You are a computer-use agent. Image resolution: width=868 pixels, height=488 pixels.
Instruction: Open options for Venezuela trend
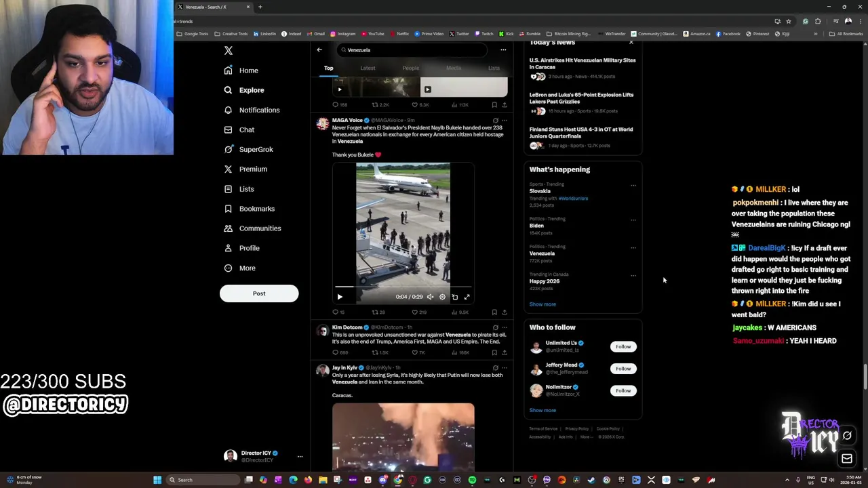633,247
